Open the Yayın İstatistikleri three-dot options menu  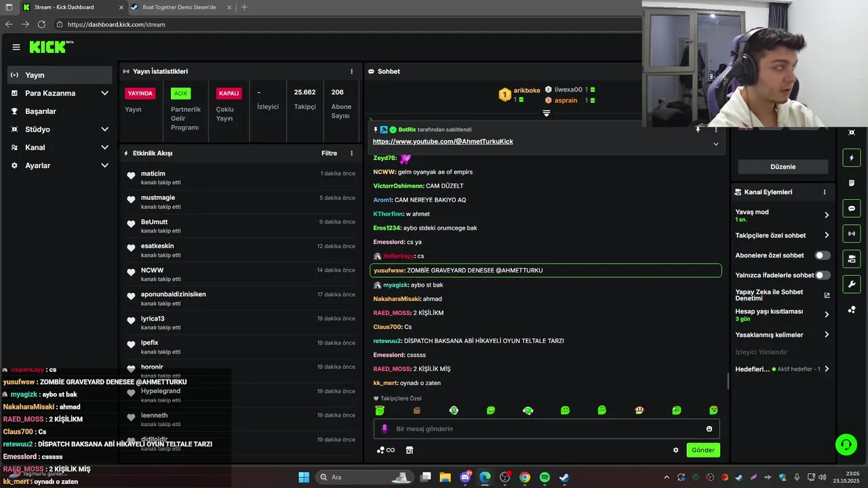click(x=351, y=71)
